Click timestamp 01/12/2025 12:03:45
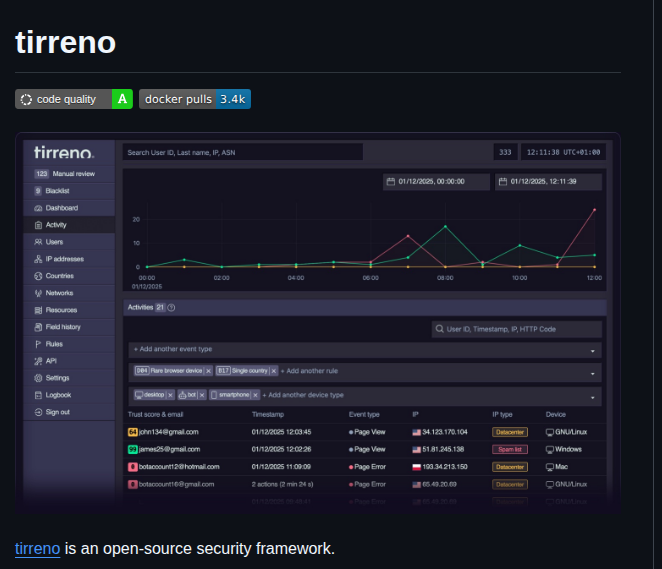662x569 pixels. (x=281, y=432)
